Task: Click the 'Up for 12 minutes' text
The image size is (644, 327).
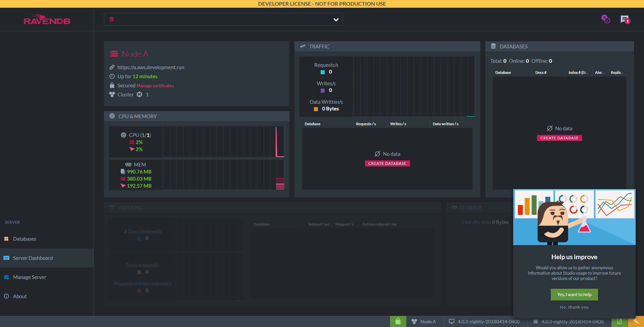Action: tap(137, 76)
